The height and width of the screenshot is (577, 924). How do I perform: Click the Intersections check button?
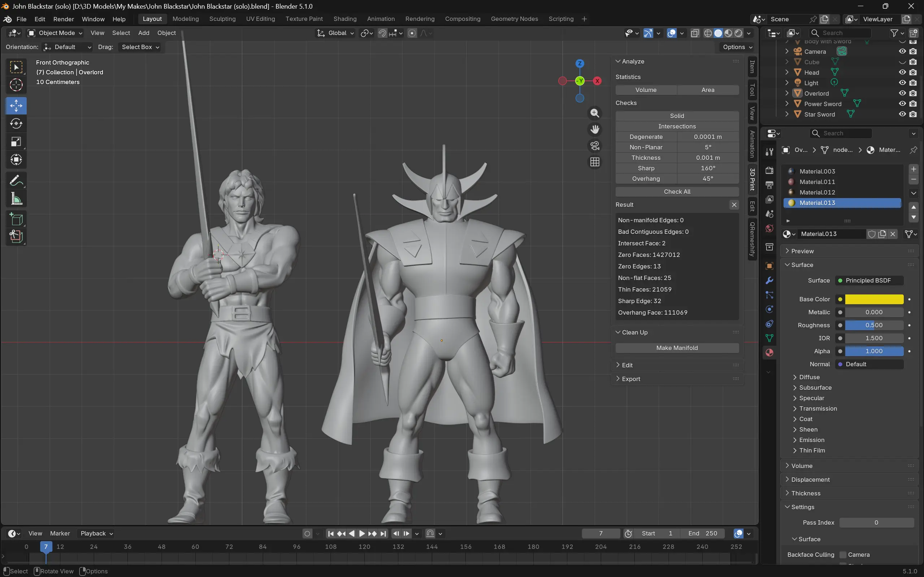677,126
